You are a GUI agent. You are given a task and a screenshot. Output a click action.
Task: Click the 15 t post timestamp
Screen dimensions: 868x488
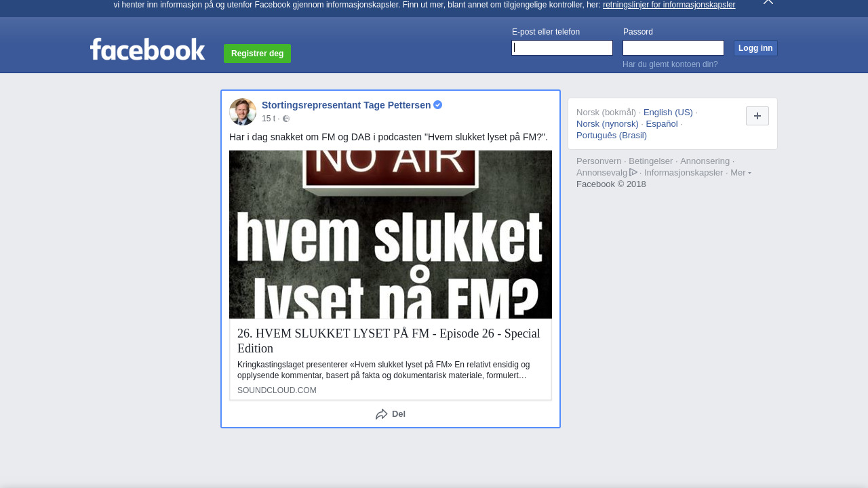pos(269,119)
